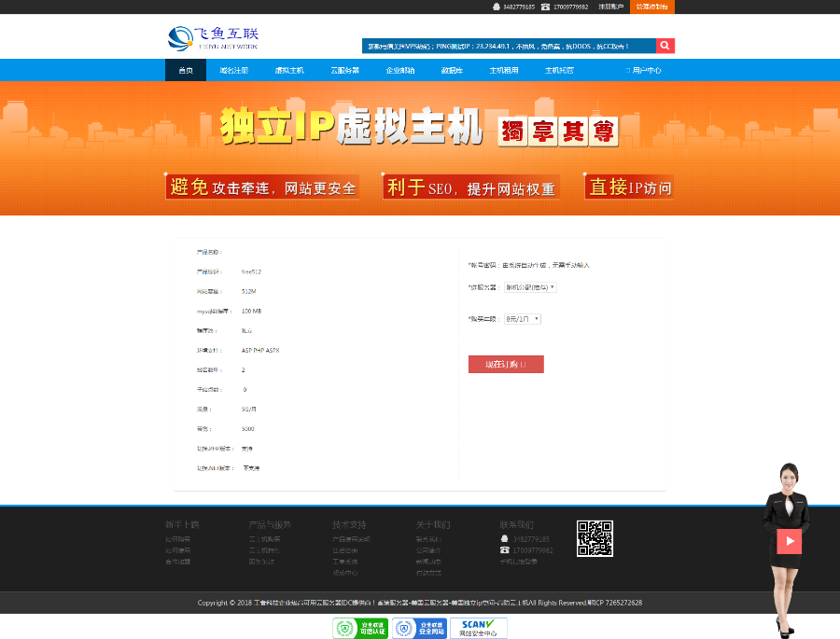Open 主机租用 nav menu item
Viewport: 840px width, 639px height.
pos(504,70)
